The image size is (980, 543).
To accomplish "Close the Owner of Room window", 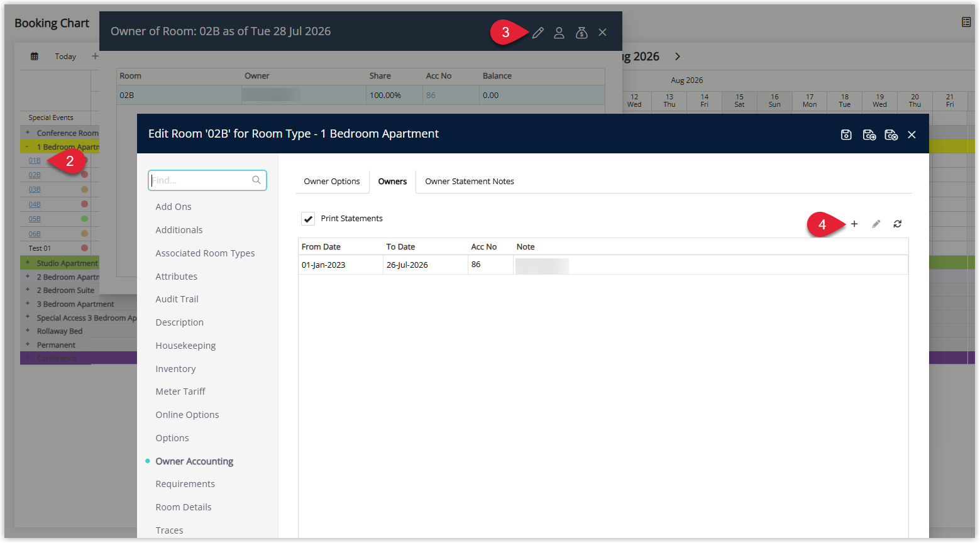I will [x=602, y=33].
